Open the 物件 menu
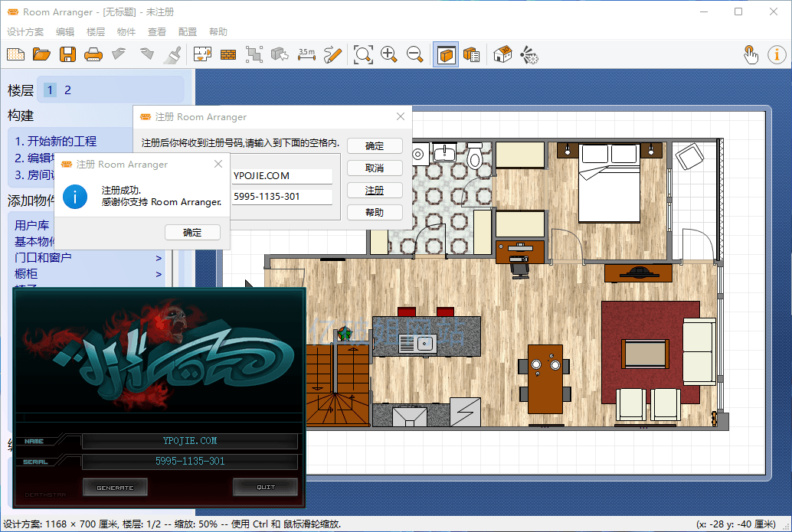The width and height of the screenshot is (792, 532). (x=126, y=32)
